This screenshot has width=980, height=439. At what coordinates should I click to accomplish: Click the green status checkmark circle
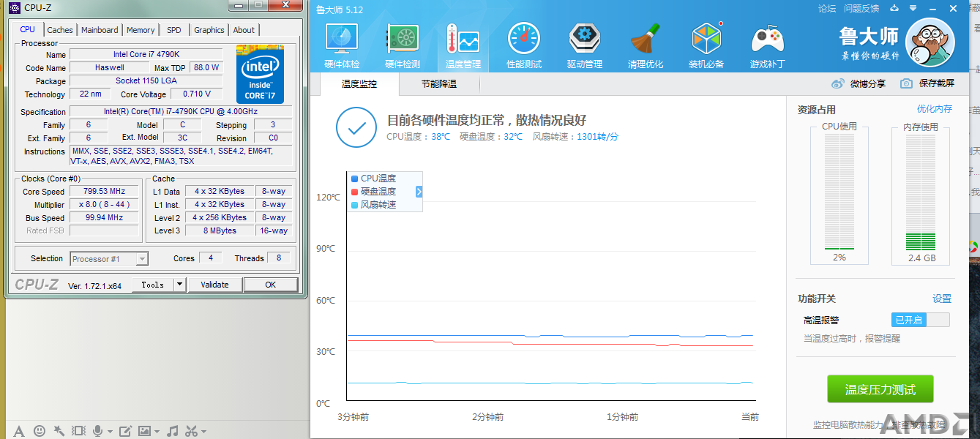356,127
